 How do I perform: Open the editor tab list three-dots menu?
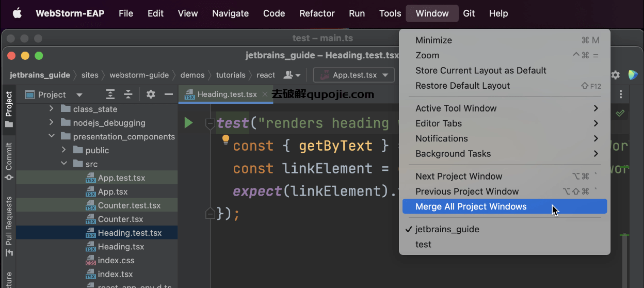621,94
